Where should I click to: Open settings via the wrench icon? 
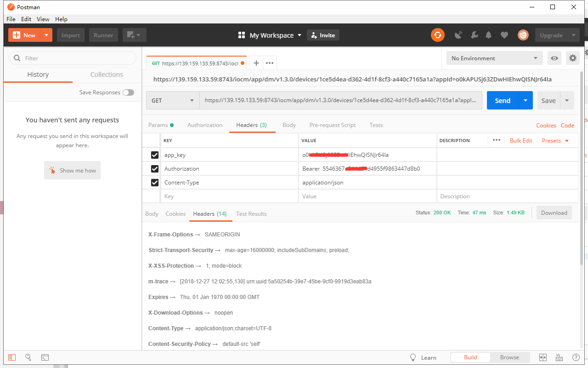(475, 35)
